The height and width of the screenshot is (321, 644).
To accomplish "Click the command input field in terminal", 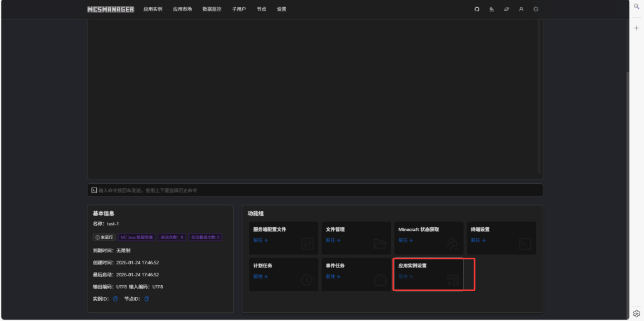I will (314, 190).
